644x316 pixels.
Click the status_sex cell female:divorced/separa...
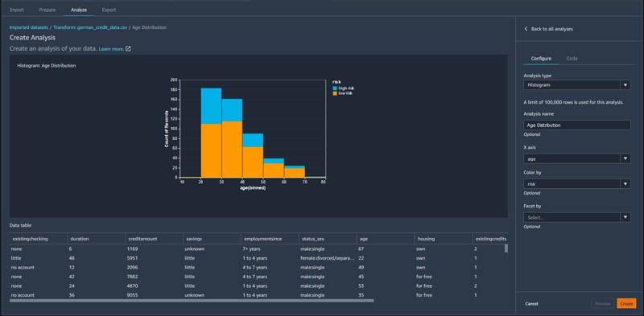pyautogui.click(x=327, y=258)
